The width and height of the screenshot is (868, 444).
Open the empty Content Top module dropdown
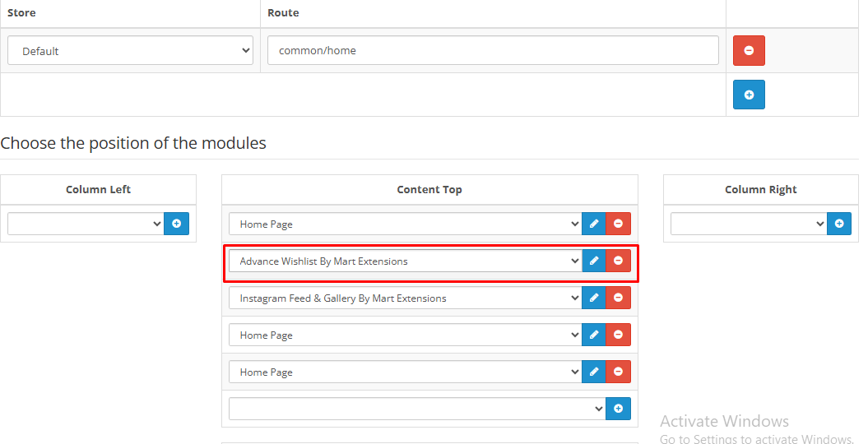416,409
